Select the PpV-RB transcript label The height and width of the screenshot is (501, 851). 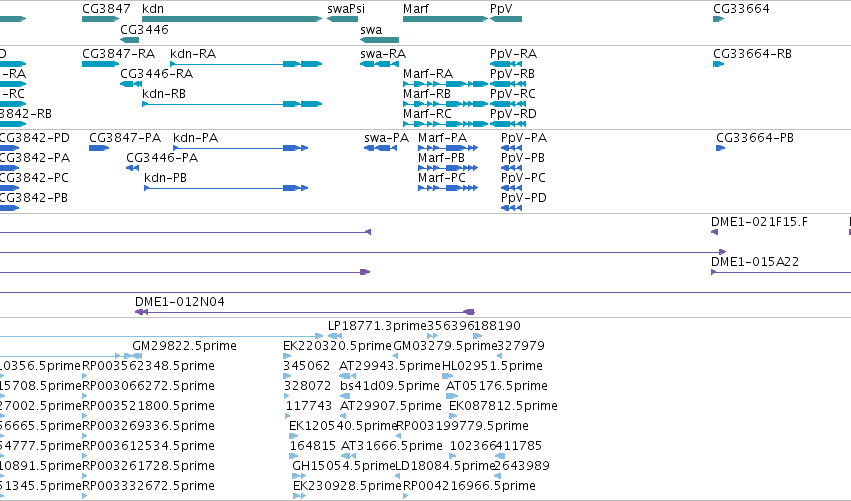pyautogui.click(x=512, y=74)
